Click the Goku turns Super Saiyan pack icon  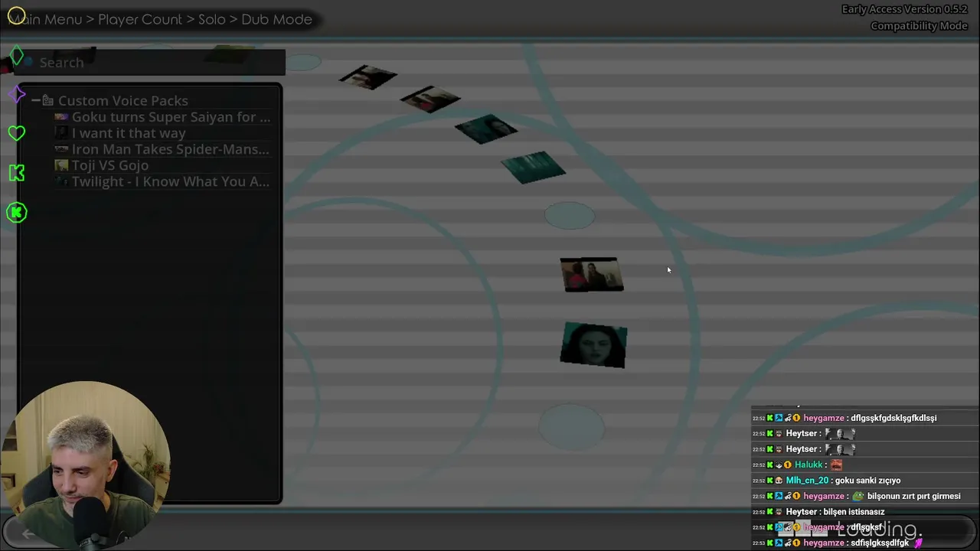[61, 117]
